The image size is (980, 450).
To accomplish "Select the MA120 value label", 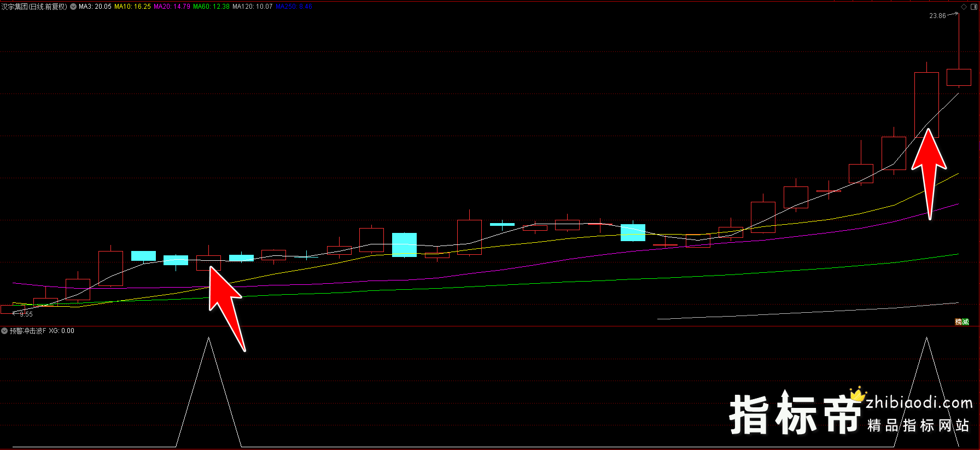I will click(x=252, y=7).
